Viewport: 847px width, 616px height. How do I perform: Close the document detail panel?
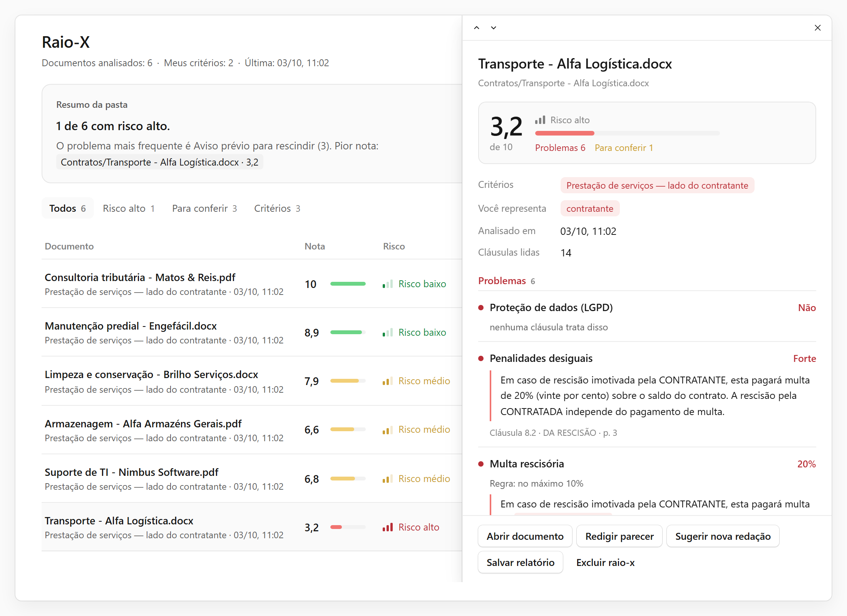(x=818, y=28)
